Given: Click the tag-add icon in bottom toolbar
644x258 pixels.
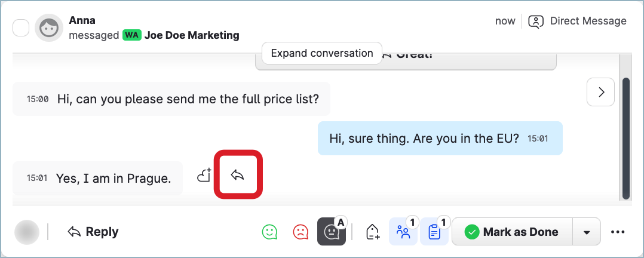Looking at the screenshot, I should tap(373, 232).
